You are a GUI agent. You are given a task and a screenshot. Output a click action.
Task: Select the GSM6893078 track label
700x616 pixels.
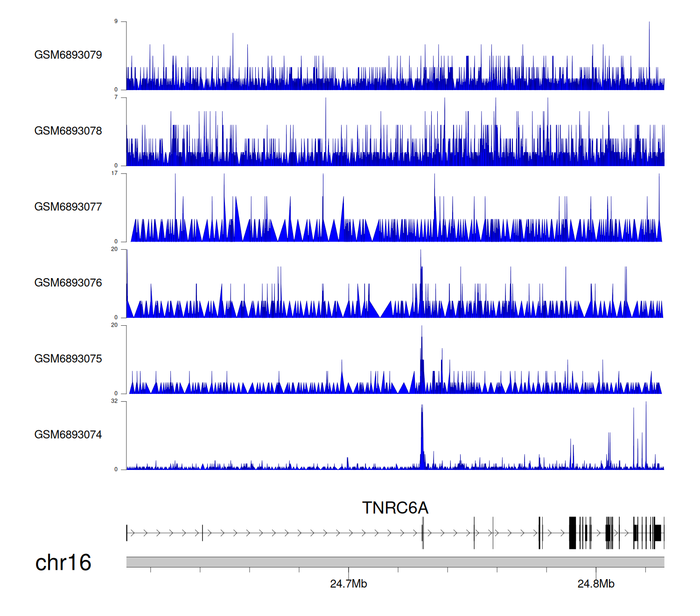click(x=68, y=131)
